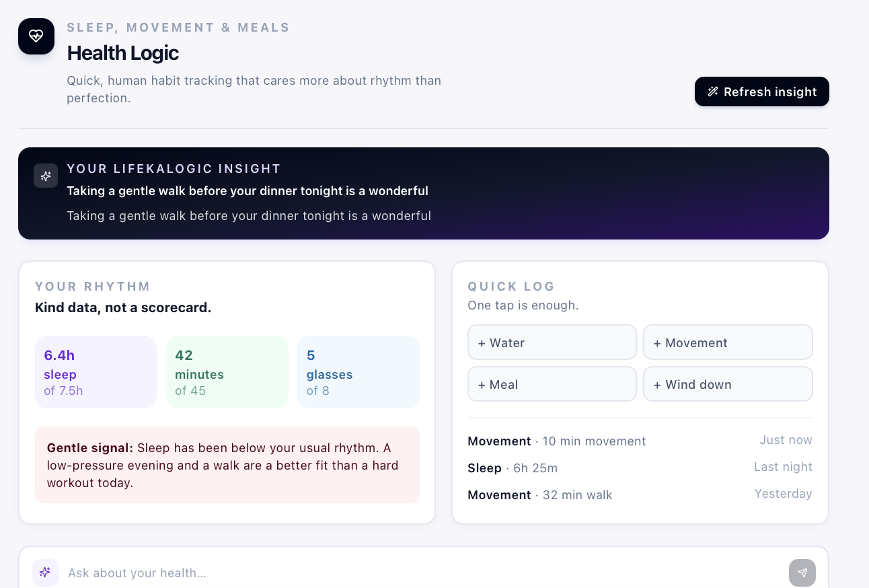Select the 42 minutes movement card
This screenshot has height=588, width=869.
pyautogui.click(x=227, y=372)
